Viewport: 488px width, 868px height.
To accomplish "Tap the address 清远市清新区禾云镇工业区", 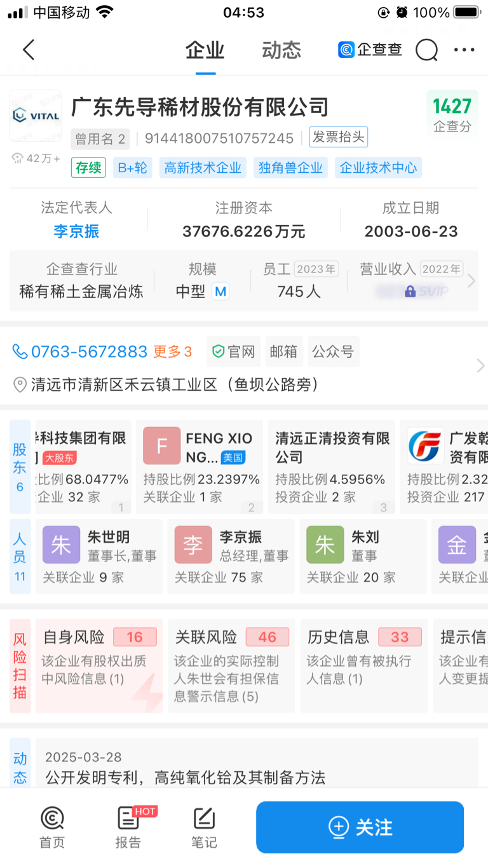I will coord(175,384).
